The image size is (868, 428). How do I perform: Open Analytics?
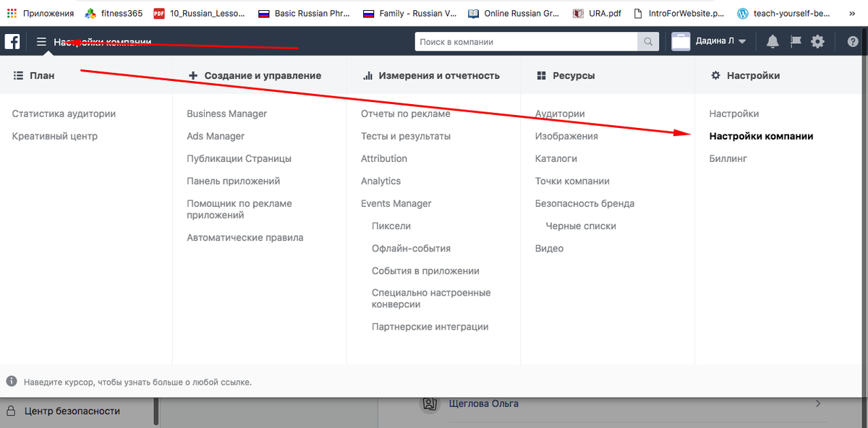pos(380,181)
